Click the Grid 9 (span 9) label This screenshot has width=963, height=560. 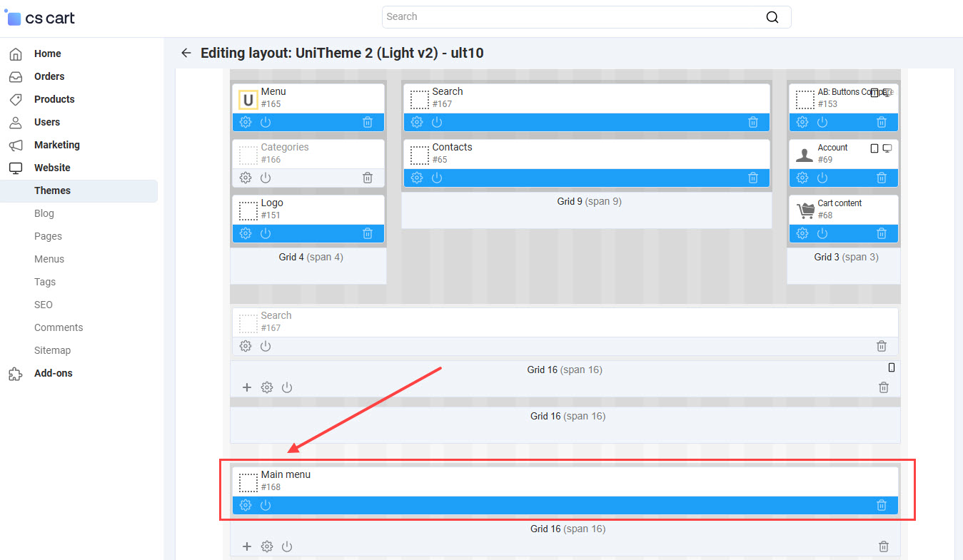(589, 201)
